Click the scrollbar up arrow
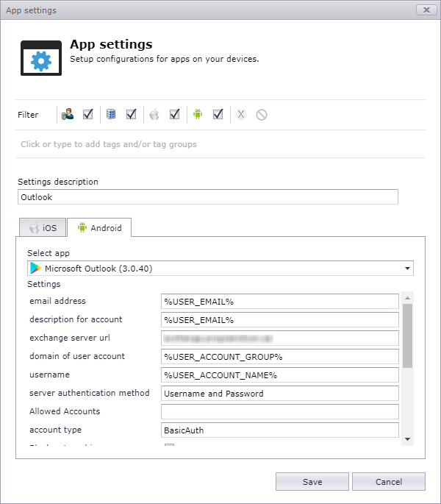Image resolution: width=441 pixels, height=504 pixels. [407, 298]
